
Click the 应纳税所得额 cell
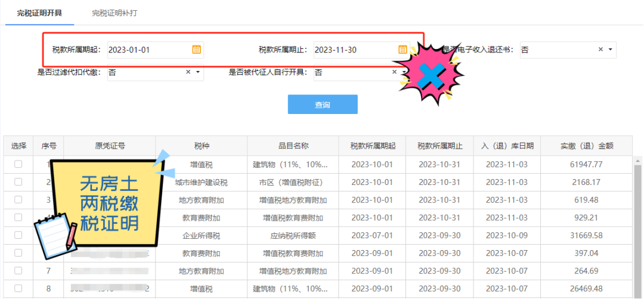point(293,236)
